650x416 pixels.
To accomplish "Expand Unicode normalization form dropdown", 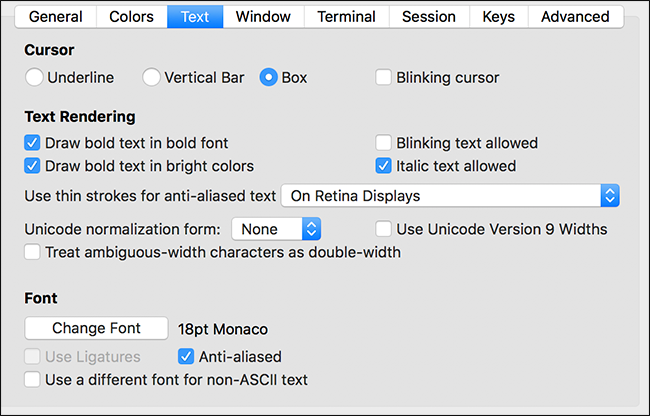I will (x=276, y=229).
